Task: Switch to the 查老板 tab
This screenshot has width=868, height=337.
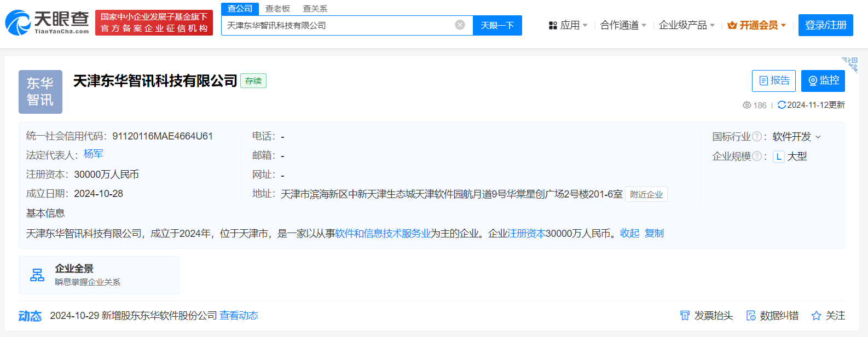Action: pyautogui.click(x=277, y=9)
